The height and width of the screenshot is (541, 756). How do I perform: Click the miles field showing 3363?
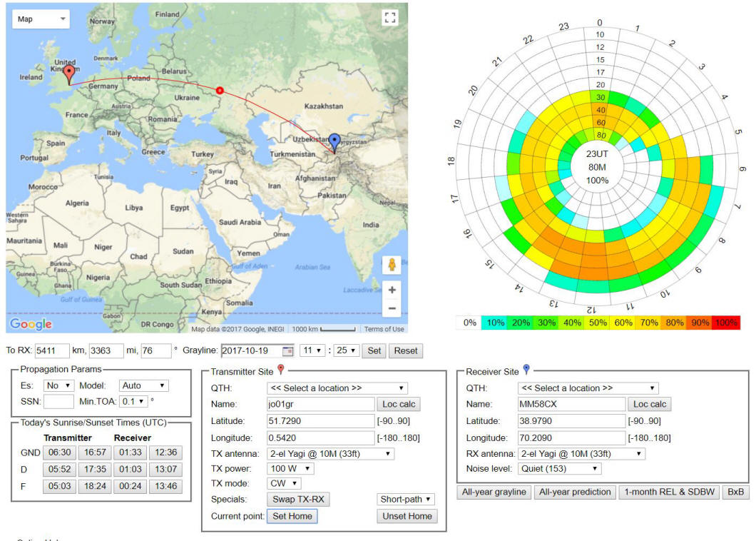pyautogui.click(x=106, y=351)
